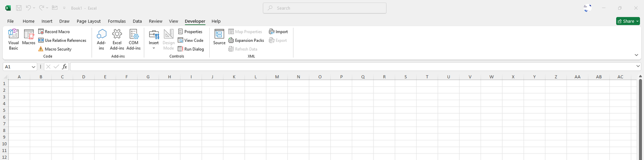Image resolution: width=644 pixels, height=160 pixels.
Task: Open control Properties
Action: pos(190,31)
